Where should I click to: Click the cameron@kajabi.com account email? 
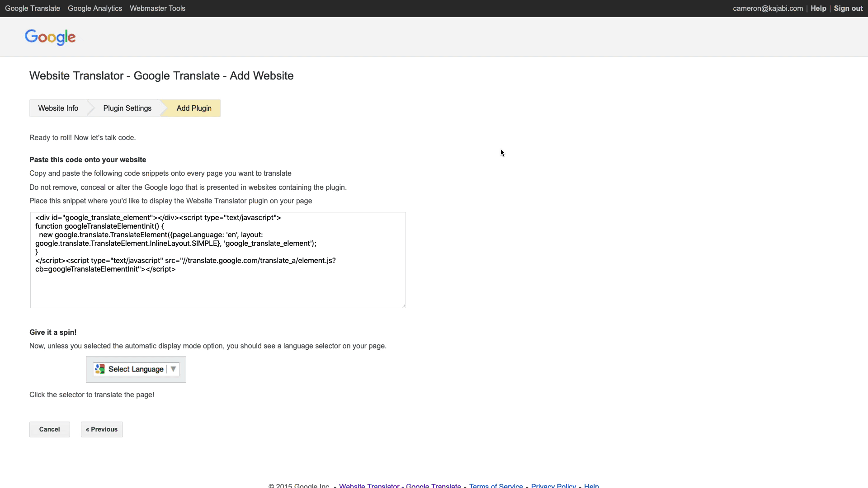[x=768, y=9]
